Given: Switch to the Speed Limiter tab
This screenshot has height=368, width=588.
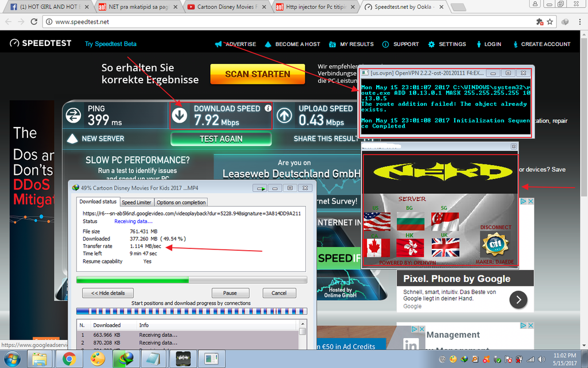Looking at the screenshot, I should point(137,202).
